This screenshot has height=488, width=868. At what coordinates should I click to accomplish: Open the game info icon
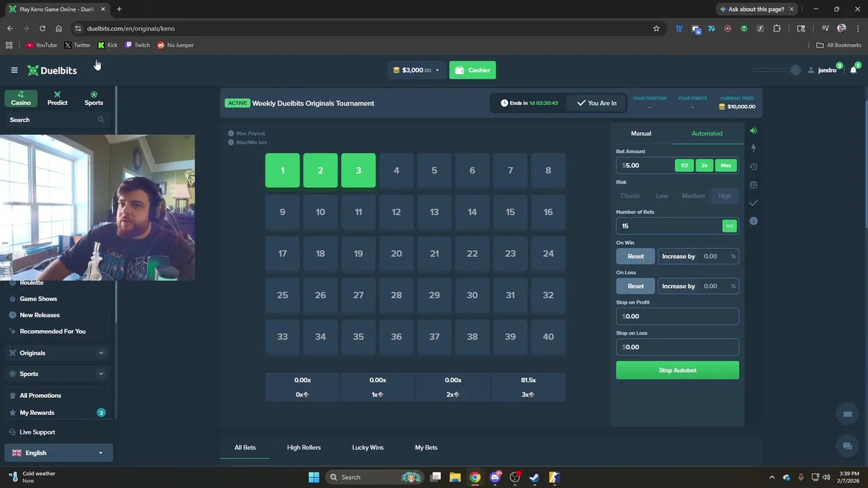[753, 221]
